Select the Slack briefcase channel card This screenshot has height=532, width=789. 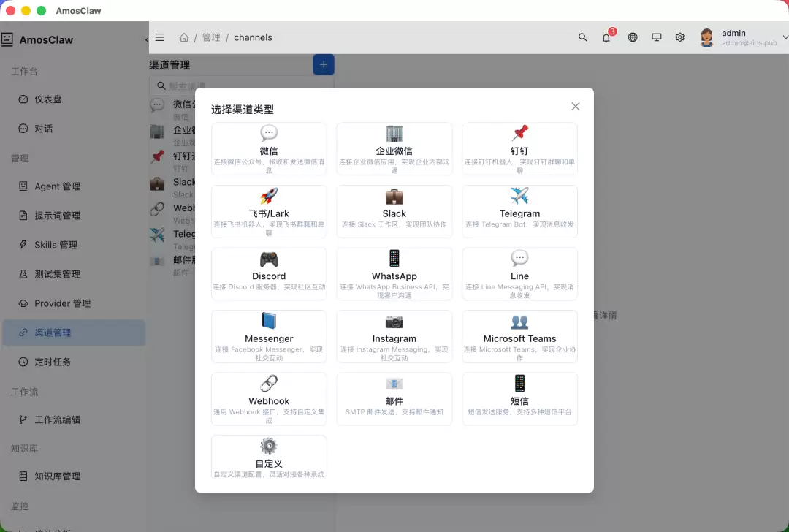[x=394, y=211]
